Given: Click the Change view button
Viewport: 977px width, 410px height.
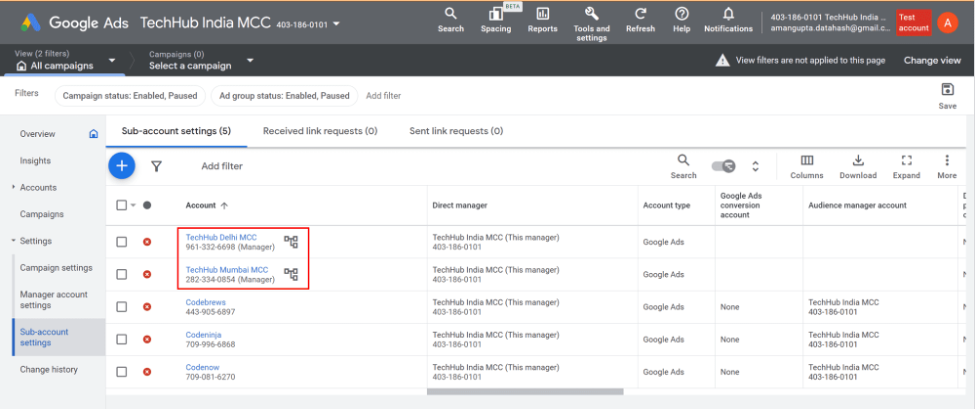Looking at the screenshot, I should coord(932,60).
